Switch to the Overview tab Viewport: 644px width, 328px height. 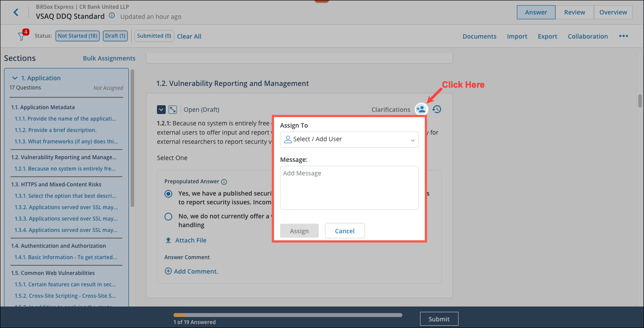coord(613,12)
